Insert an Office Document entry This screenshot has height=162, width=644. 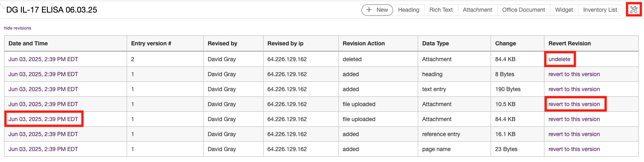click(x=523, y=10)
